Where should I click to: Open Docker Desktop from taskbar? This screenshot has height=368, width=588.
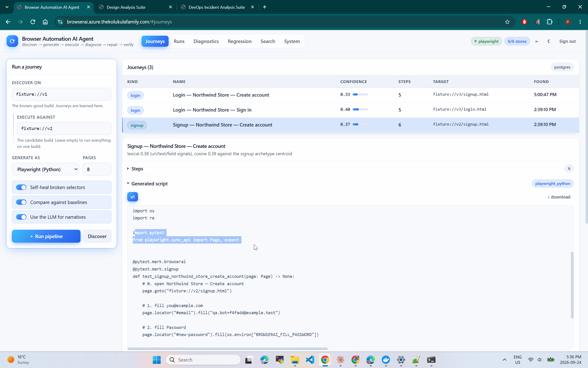386,360
